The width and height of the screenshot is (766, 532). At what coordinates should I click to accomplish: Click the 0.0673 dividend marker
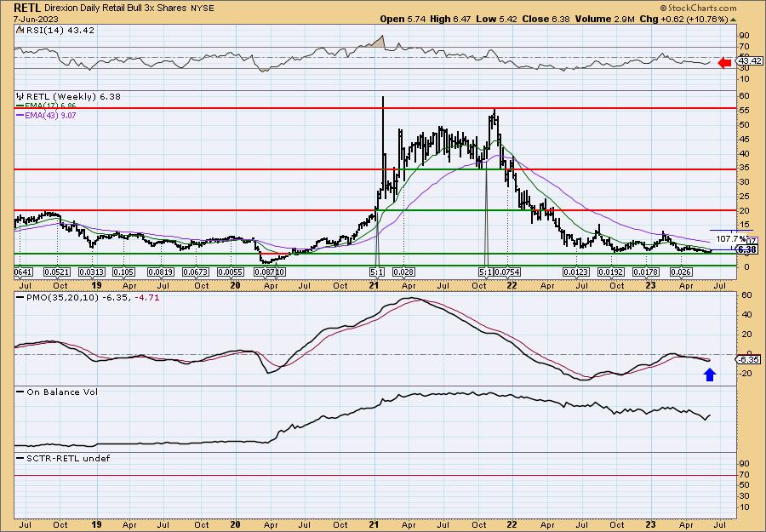tap(196, 272)
